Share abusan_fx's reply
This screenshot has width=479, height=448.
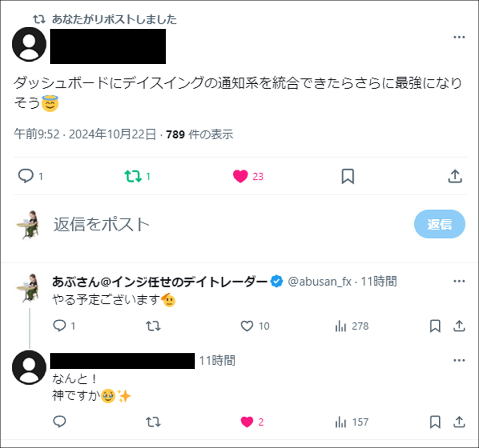coord(459,326)
